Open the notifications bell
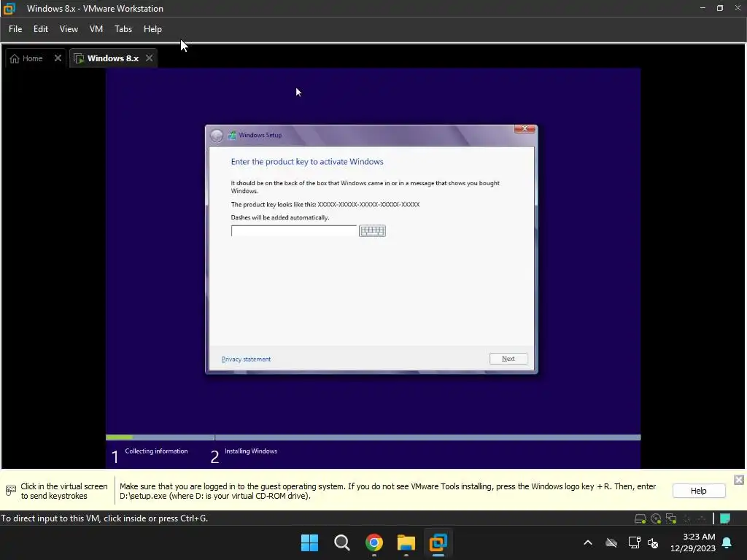Screen dimensions: 747x560 pos(727,542)
